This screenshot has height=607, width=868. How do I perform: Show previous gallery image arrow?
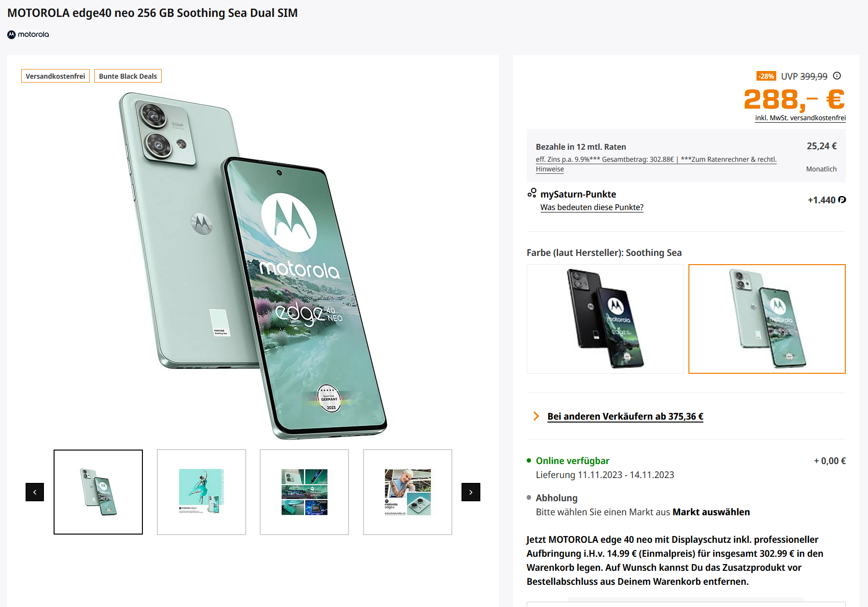(x=35, y=492)
